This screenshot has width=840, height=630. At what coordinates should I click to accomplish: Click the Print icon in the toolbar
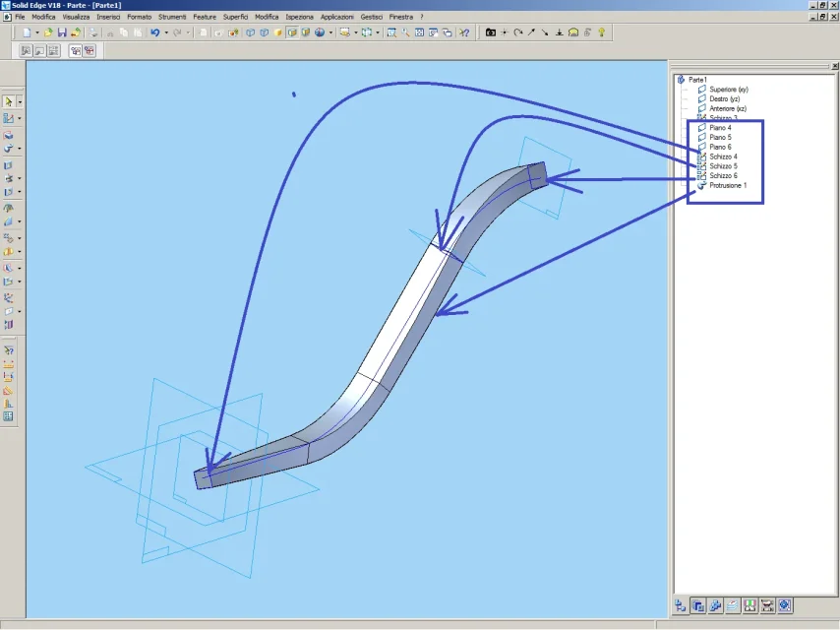(93, 32)
